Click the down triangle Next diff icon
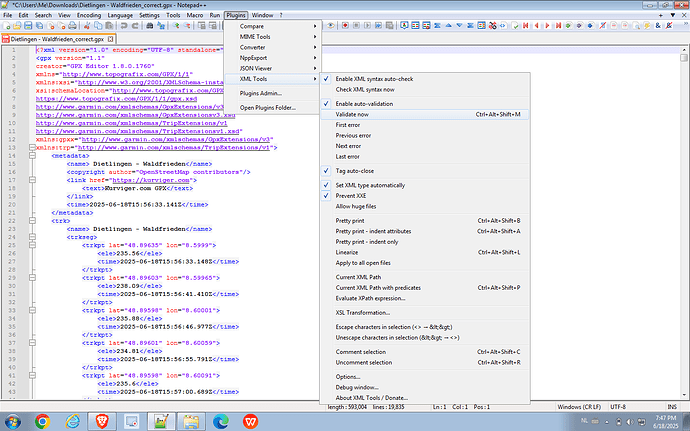The image size is (690, 431). pyautogui.click(x=459, y=26)
